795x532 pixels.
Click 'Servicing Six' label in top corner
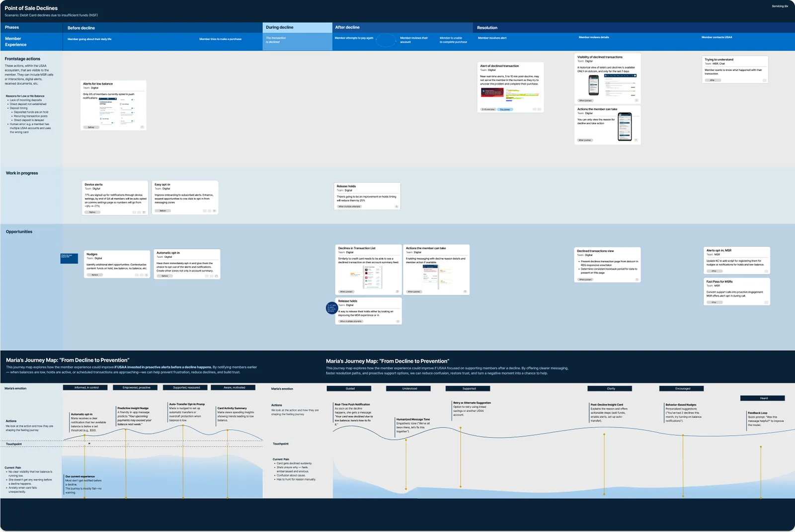click(x=780, y=6)
